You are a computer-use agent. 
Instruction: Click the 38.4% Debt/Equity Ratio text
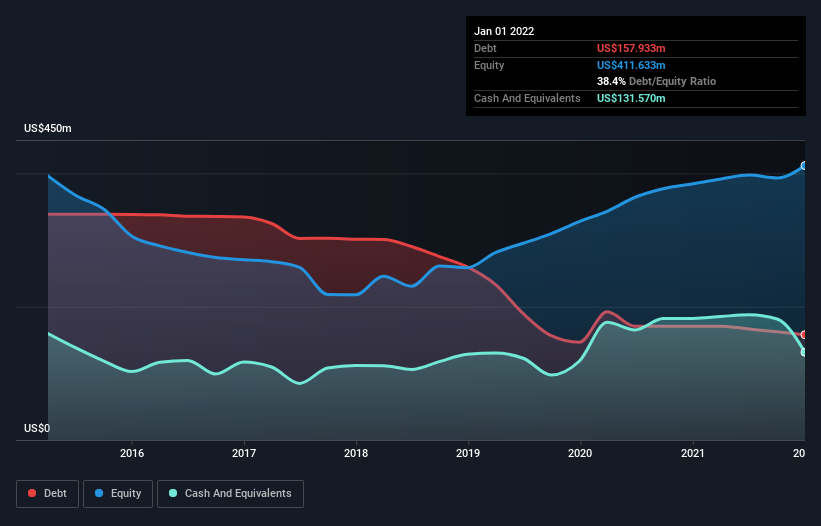pyautogui.click(x=657, y=81)
